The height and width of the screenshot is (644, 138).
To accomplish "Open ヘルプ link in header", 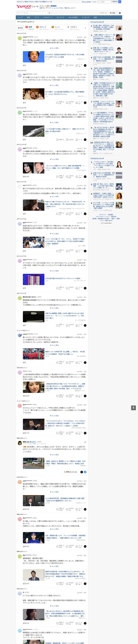I will [x=94, y=2].
